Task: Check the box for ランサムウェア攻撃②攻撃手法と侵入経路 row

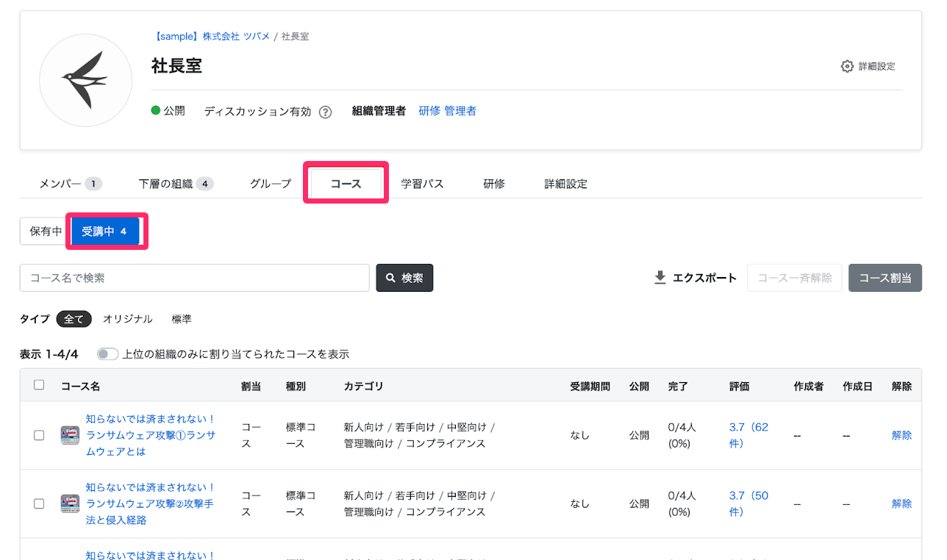Action: tap(39, 503)
